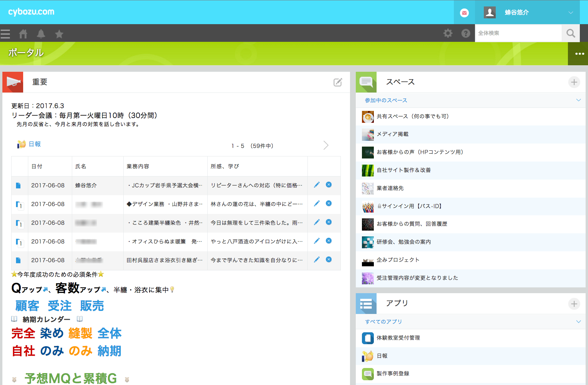
Task: Open the help question mark icon
Action: pos(465,33)
